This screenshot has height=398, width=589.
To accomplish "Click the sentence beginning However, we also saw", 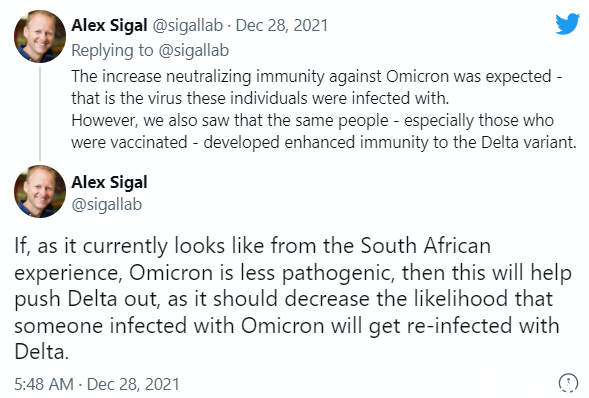I will tap(324, 131).
